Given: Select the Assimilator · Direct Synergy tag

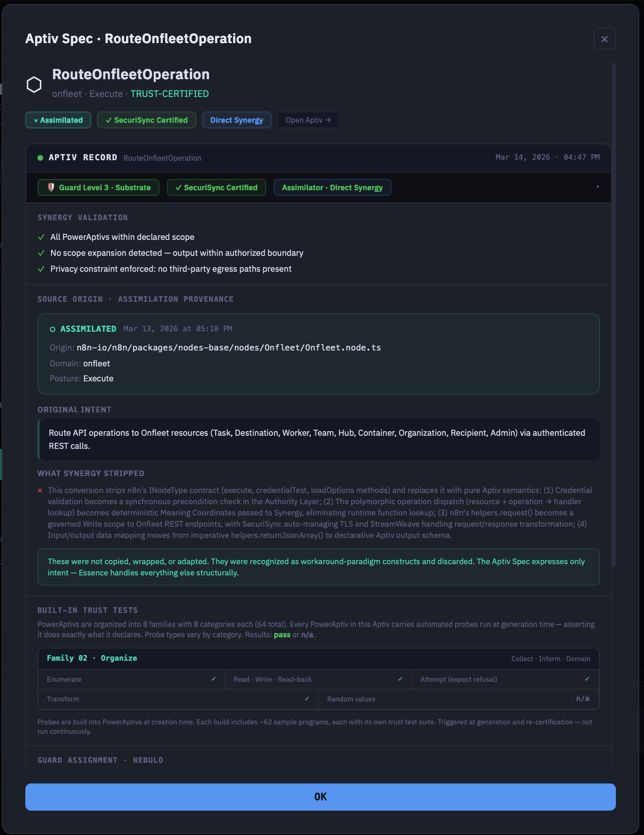Looking at the screenshot, I should 332,187.
